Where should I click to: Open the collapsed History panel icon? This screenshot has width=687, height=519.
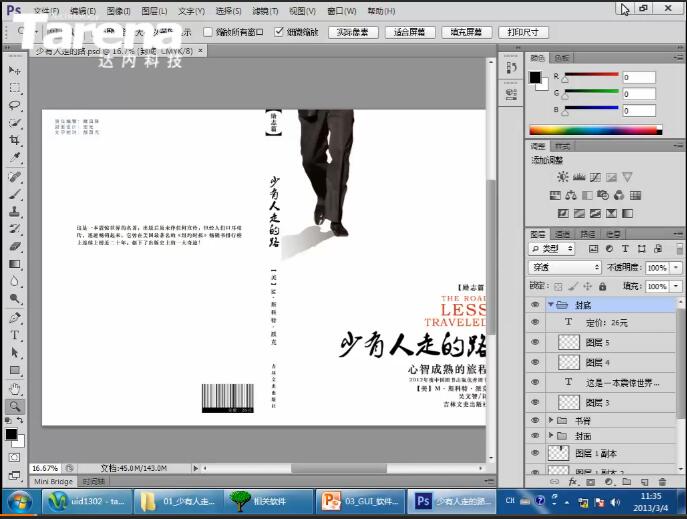coord(511,68)
